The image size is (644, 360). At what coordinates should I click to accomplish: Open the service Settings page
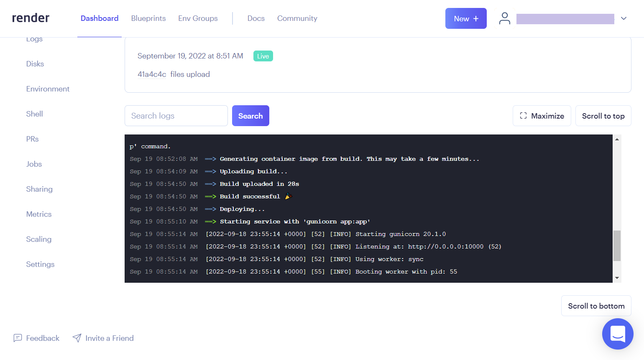pos(40,264)
